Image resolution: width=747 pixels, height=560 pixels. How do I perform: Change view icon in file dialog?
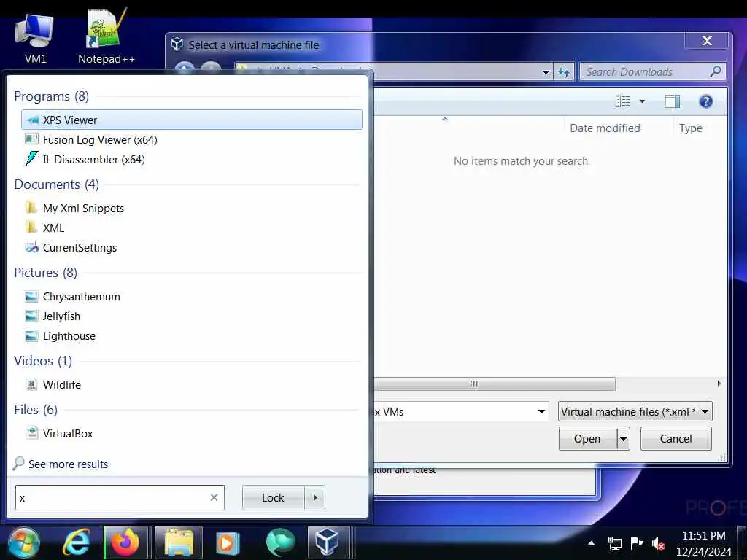(x=623, y=101)
